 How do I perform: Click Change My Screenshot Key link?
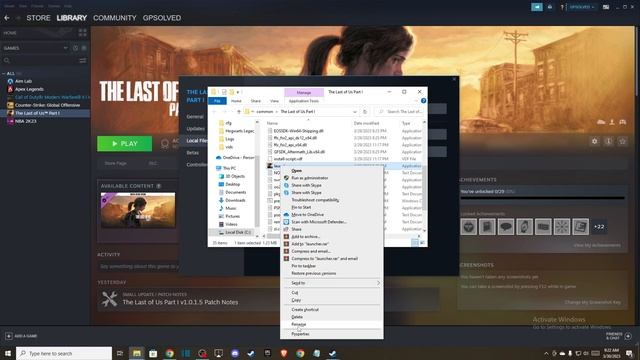click(x=593, y=302)
